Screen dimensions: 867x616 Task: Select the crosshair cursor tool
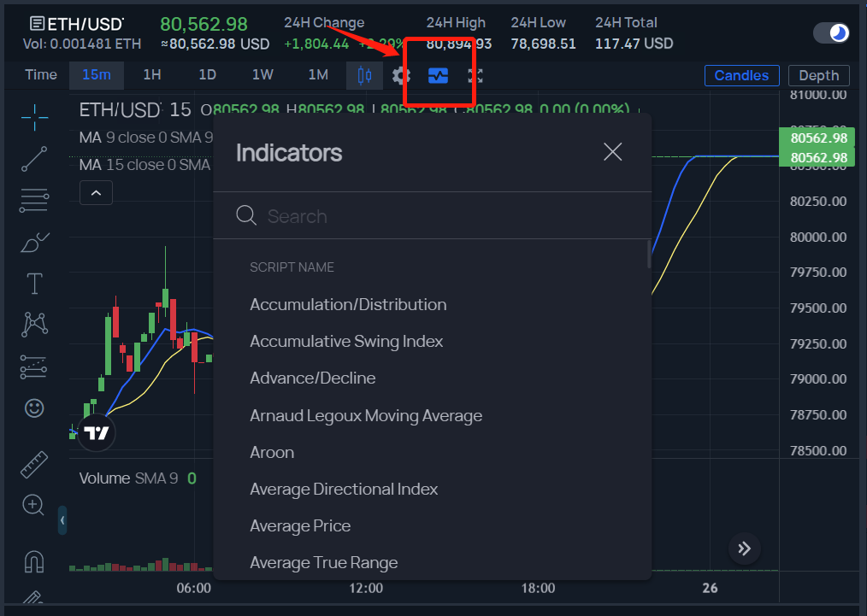coord(34,117)
